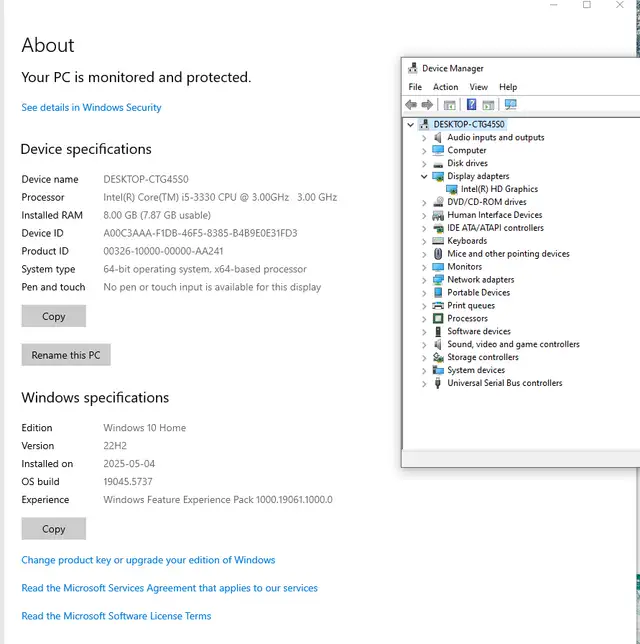Click the Processors category icon
This screenshot has width=640, height=644.
438,319
